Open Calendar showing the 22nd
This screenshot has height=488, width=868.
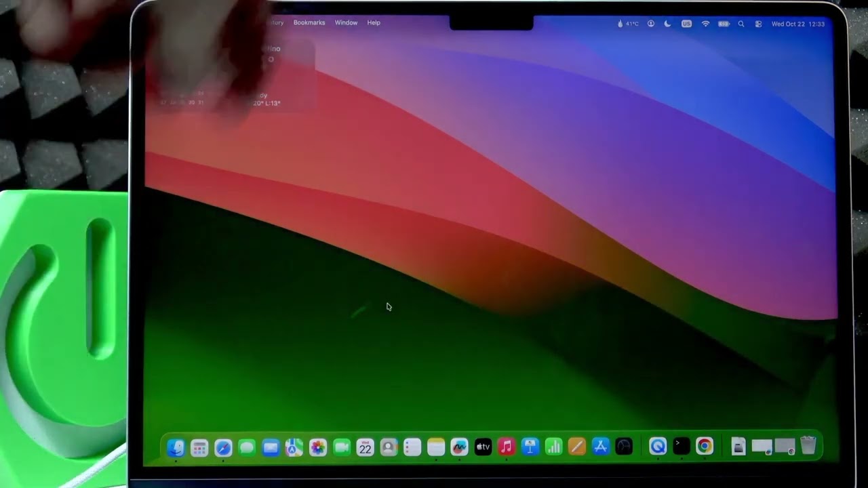tap(365, 446)
